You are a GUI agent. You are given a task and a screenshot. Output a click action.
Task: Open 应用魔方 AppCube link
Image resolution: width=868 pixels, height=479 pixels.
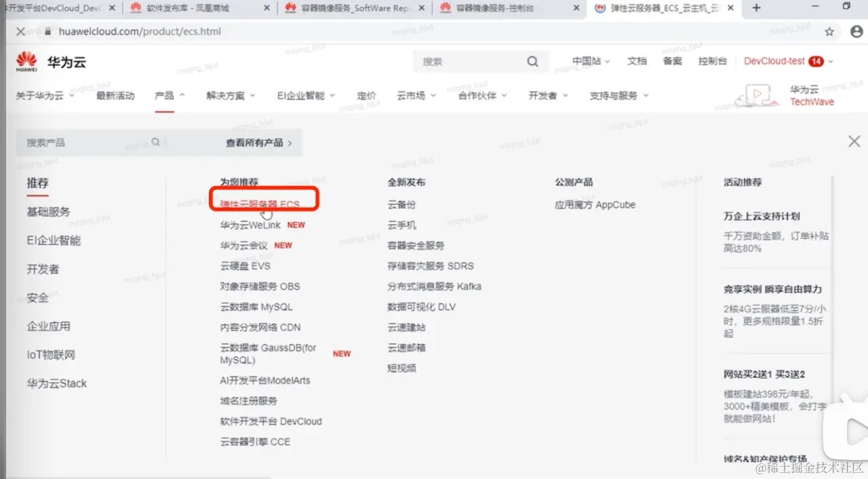pos(595,204)
